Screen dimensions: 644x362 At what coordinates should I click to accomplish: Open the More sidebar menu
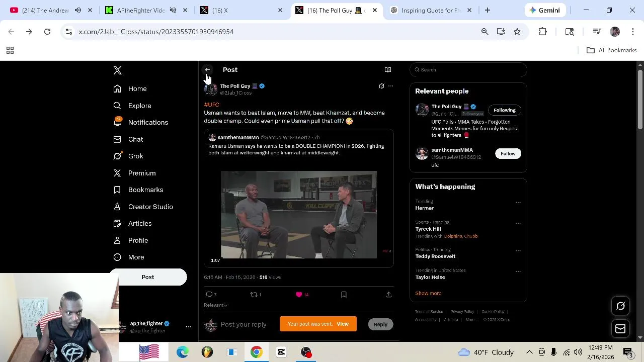tap(129, 257)
